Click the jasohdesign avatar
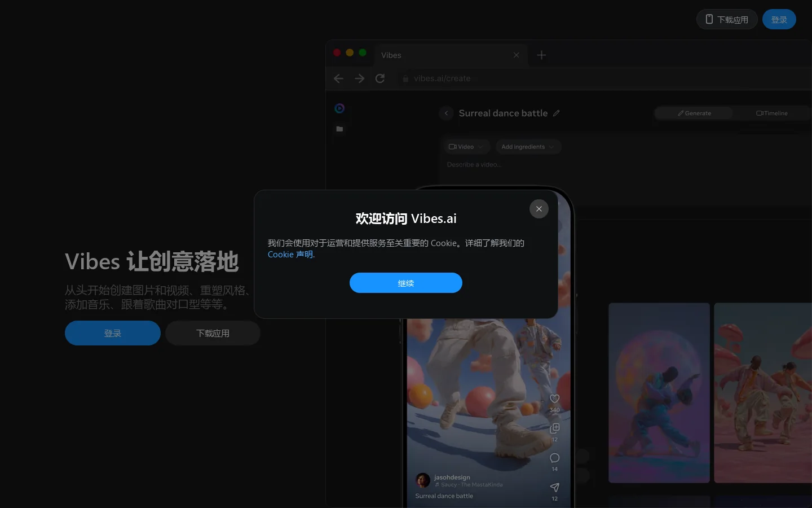 coord(423,480)
